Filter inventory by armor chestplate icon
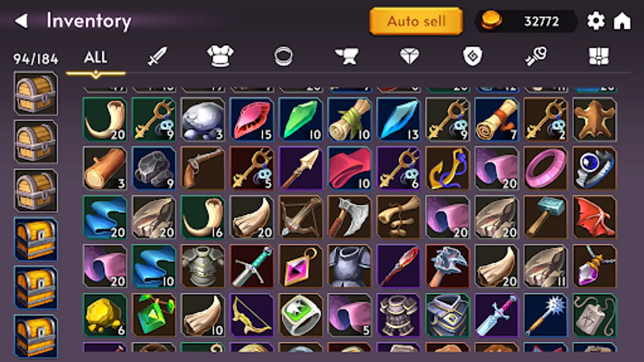 (x=220, y=56)
